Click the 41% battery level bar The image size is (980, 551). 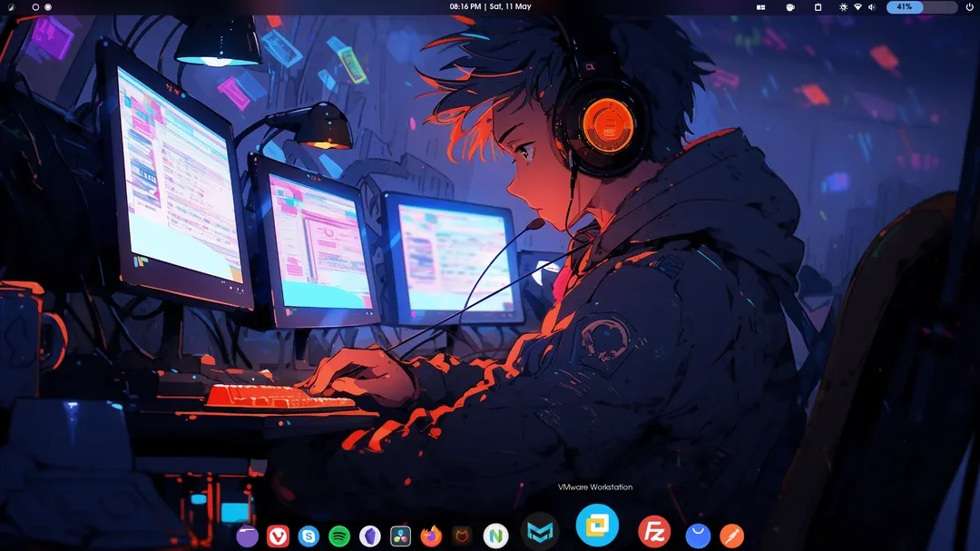click(922, 7)
